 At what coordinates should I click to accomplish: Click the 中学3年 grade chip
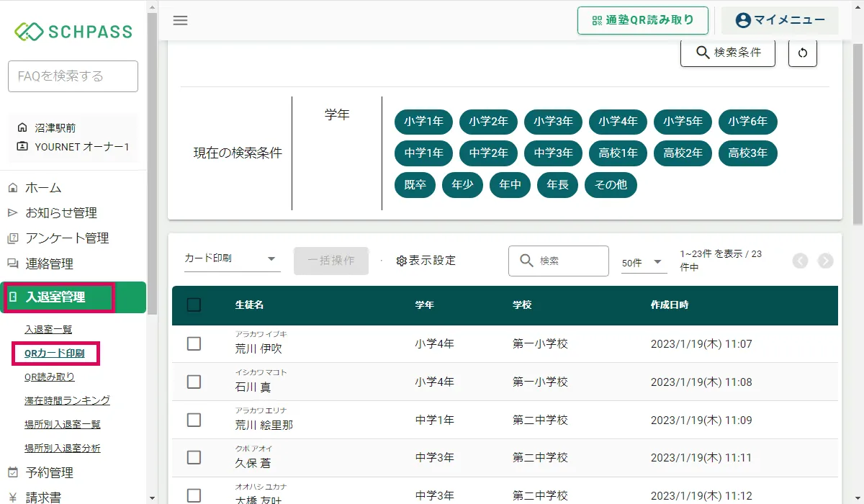pos(553,153)
